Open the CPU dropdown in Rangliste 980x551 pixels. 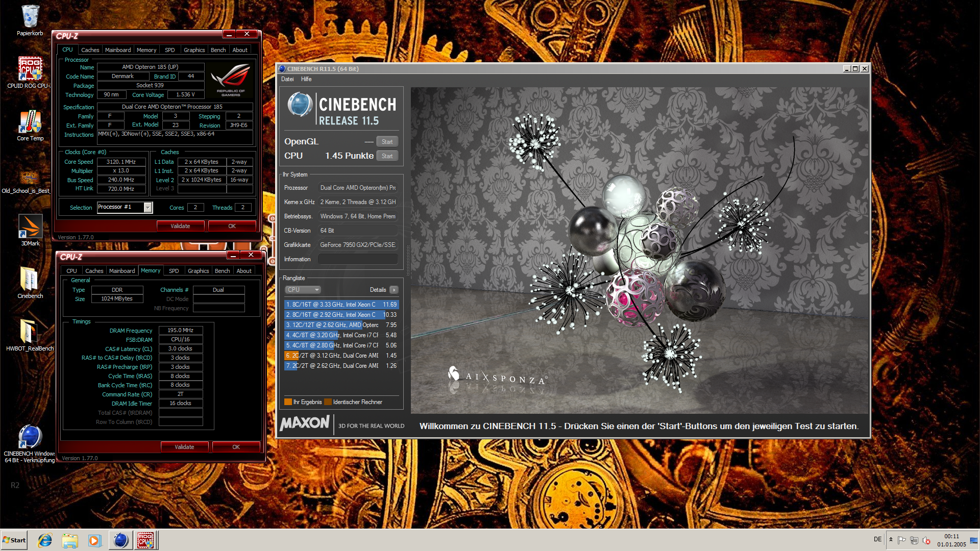[x=303, y=290]
